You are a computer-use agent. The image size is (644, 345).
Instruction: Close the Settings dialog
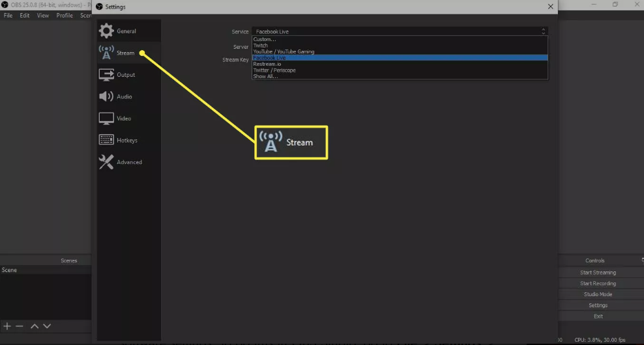click(x=550, y=7)
